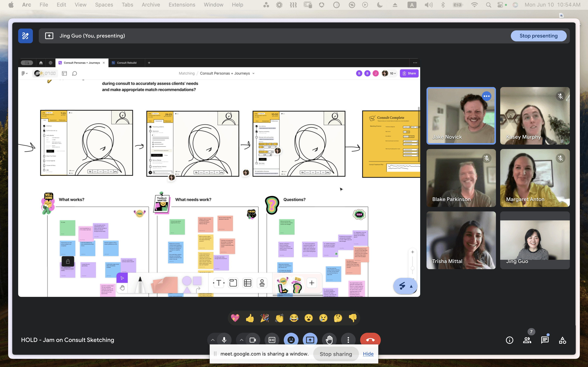Open the activities shapes icon
Screen dimensions: 588x367
tap(562, 340)
